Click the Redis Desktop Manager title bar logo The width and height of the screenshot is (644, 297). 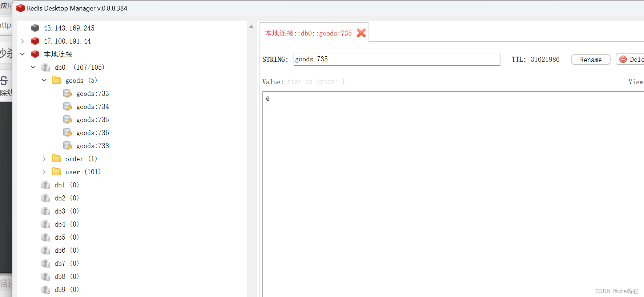tap(21, 8)
